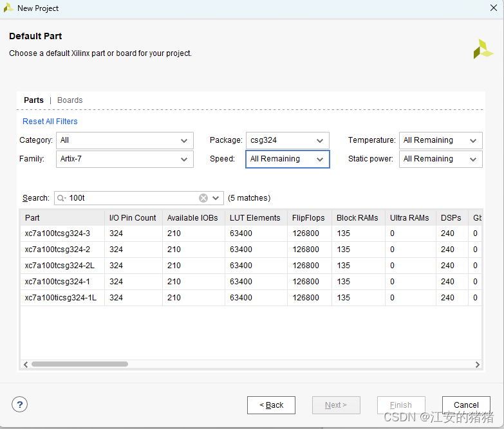Sort by FlipFlops column header
The width and height of the screenshot is (504, 429).
click(310, 217)
